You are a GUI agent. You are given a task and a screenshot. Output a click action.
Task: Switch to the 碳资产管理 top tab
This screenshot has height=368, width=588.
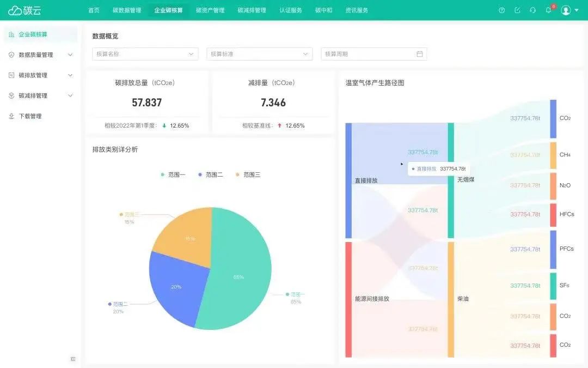[x=210, y=10]
